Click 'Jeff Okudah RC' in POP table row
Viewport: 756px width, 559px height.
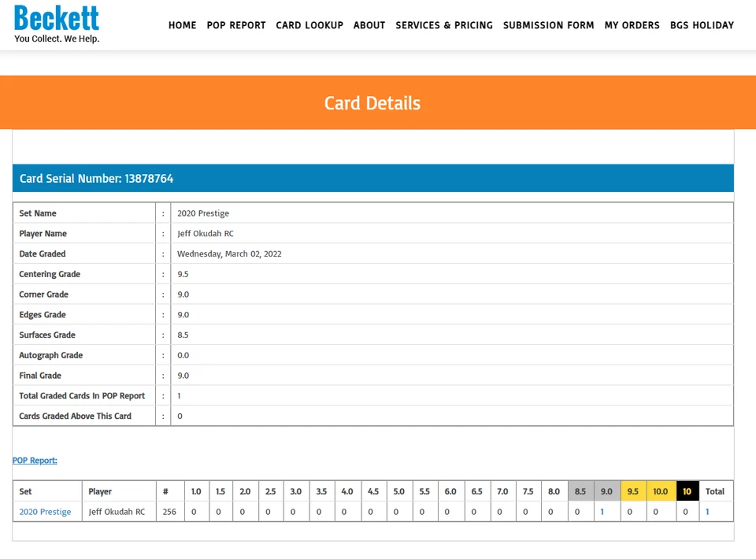pyautogui.click(x=117, y=512)
